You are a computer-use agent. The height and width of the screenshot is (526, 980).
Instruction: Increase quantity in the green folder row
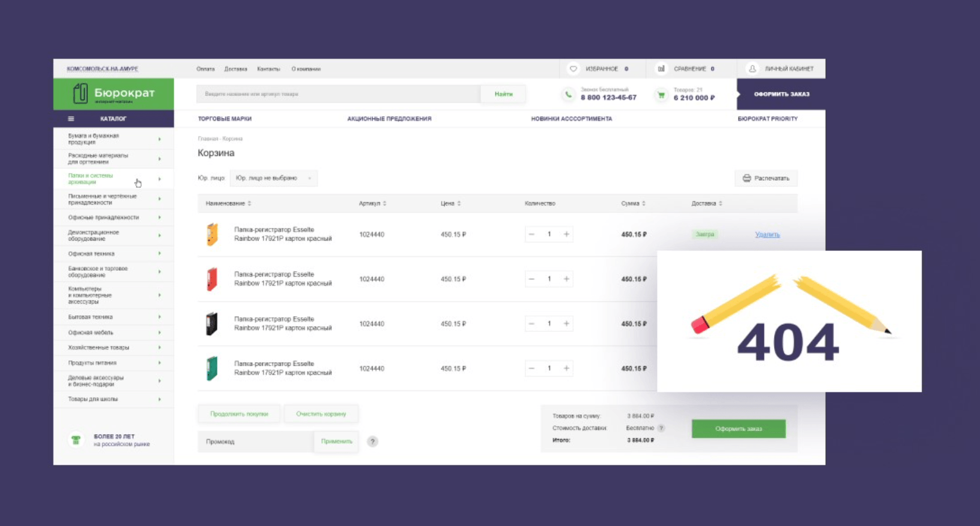point(566,368)
